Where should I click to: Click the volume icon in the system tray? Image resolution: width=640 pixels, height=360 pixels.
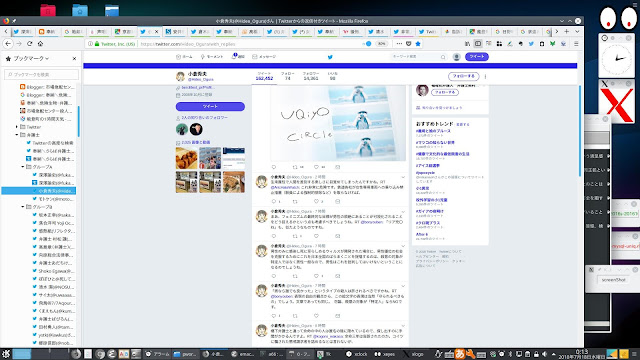pyautogui.click(x=544, y=354)
